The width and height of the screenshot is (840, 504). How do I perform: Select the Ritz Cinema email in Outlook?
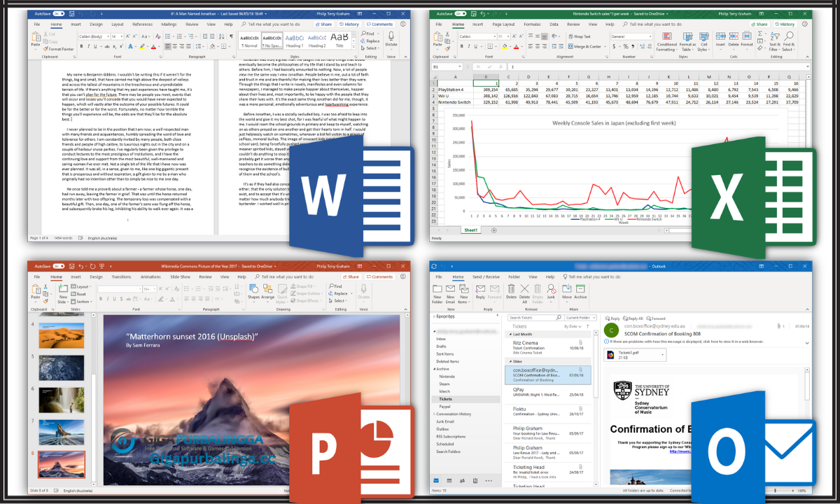(x=548, y=347)
